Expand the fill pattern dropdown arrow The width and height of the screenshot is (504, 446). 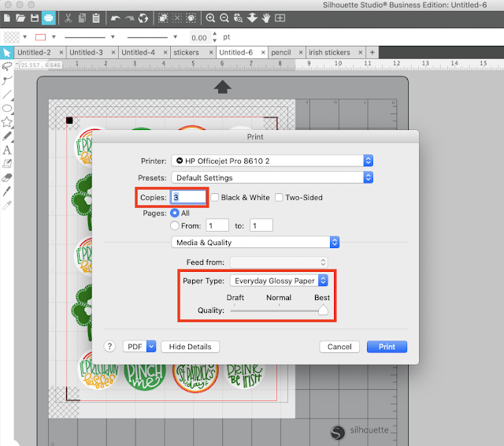24,37
